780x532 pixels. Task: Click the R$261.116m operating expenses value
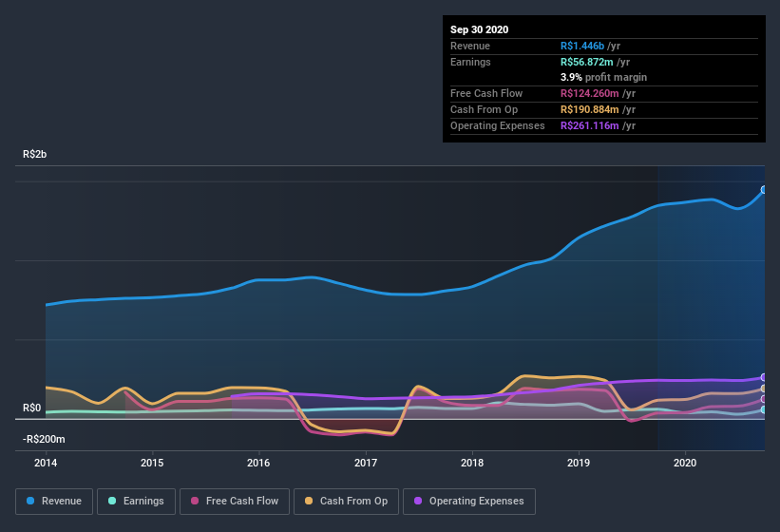coord(589,125)
